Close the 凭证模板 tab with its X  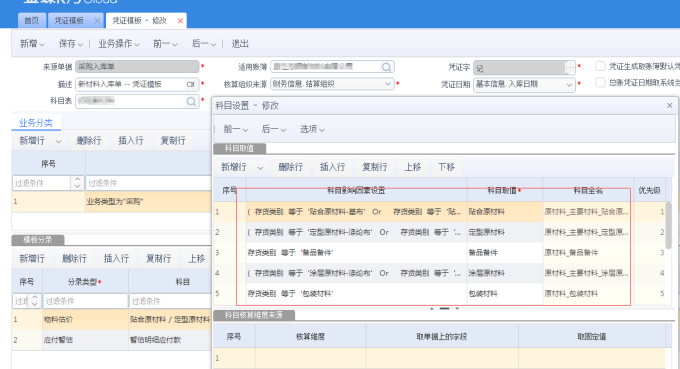point(97,20)
